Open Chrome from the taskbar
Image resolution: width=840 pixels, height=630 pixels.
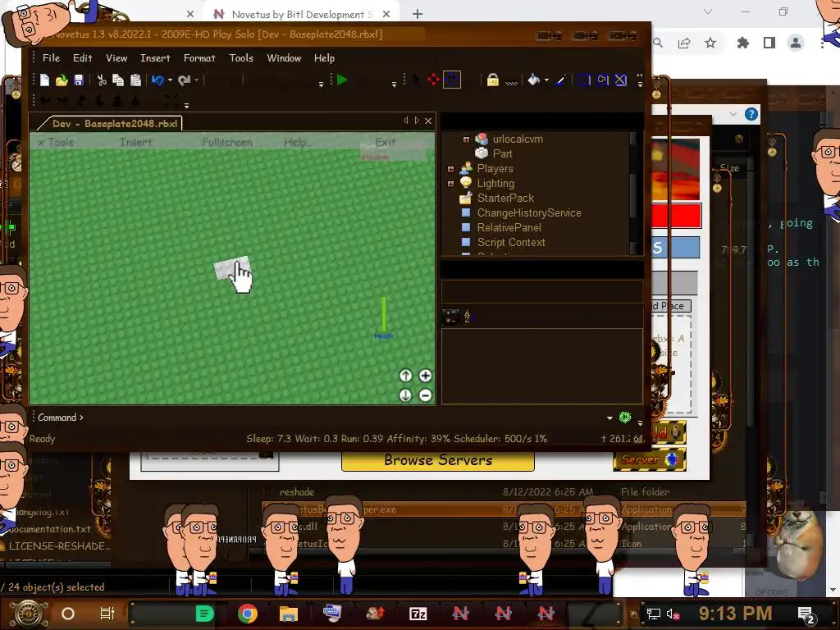[248, 614]
